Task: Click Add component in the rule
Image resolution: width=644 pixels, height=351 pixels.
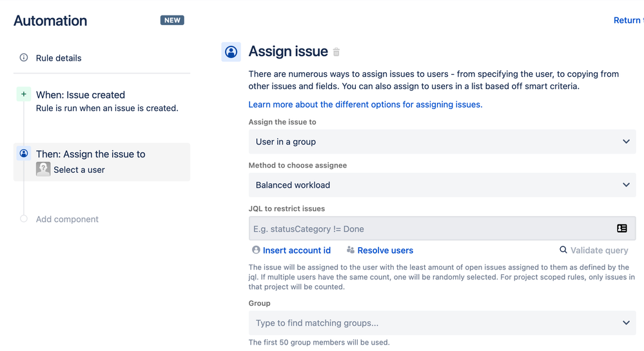Action: point(67,219)
